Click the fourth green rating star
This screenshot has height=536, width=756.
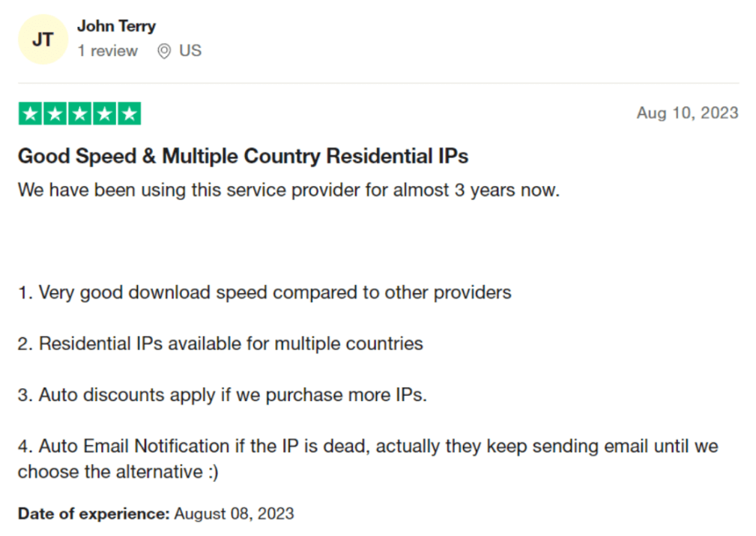coord(105,114)
